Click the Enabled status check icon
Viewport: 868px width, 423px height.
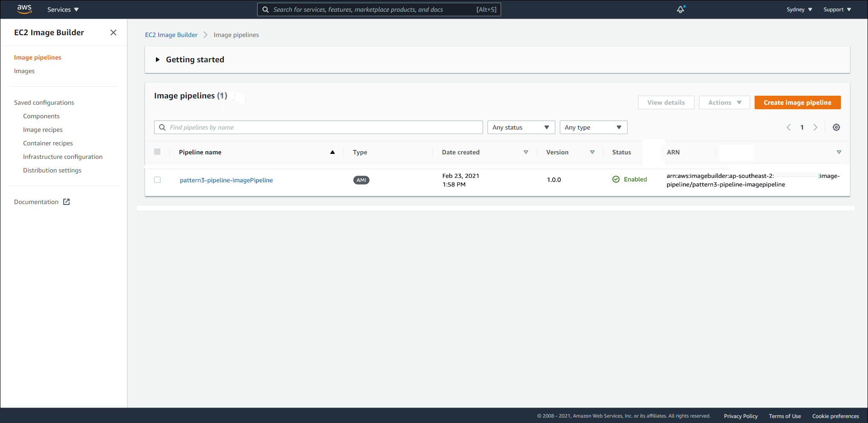(x=616, y=179)
